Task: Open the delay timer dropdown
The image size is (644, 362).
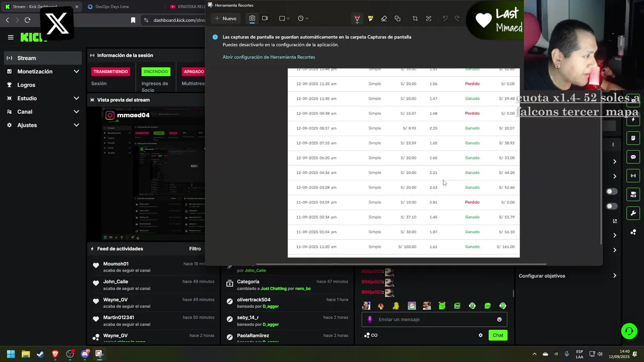Action: [303, 19]
